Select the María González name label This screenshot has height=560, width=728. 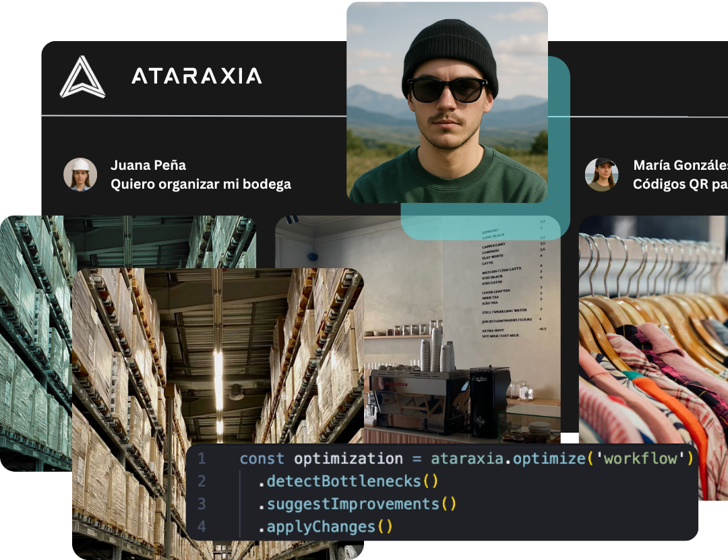(679, 165)
